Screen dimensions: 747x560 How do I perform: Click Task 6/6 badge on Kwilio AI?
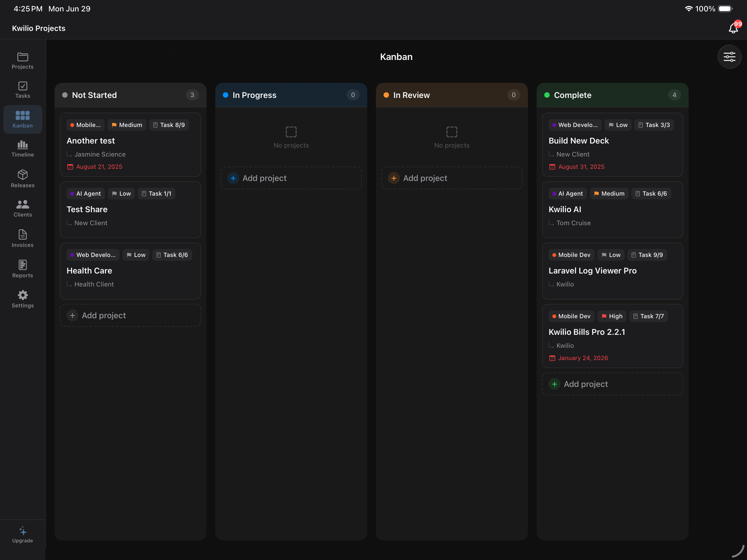point(651,193)
